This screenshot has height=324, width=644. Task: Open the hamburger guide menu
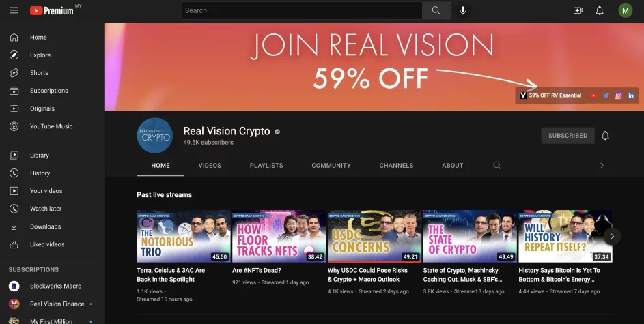(14, 10)
